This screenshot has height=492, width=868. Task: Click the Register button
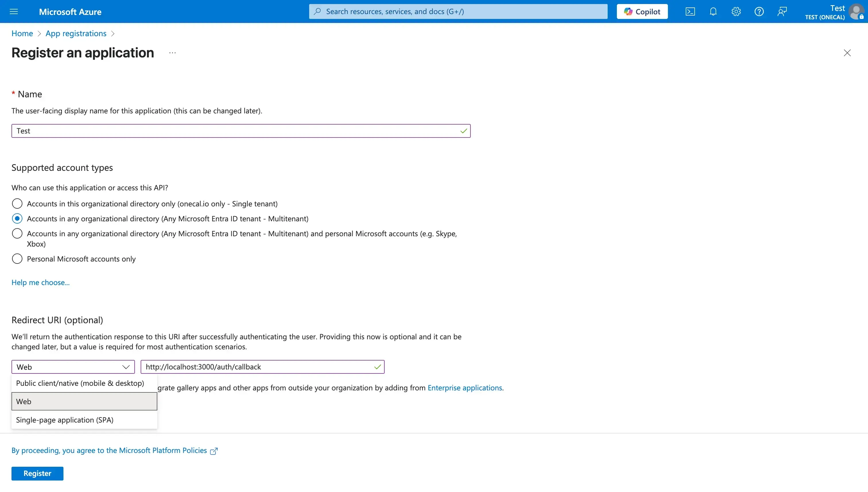click(37, 473)
